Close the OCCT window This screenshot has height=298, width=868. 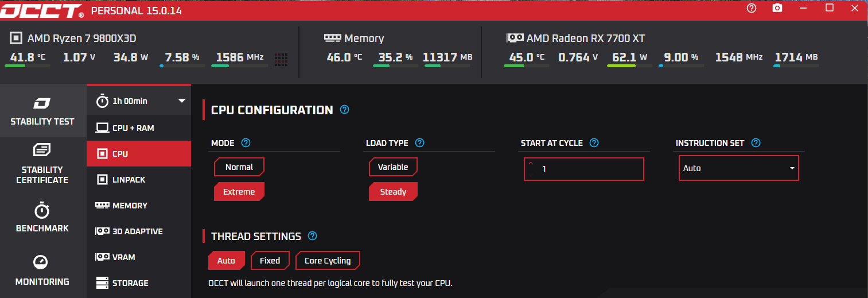click(855, 8)
